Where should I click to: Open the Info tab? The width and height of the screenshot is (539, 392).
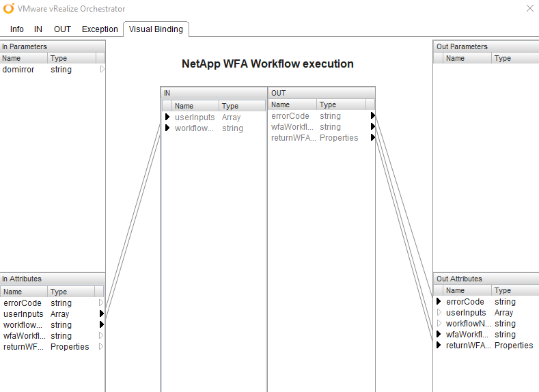(16, 29)
